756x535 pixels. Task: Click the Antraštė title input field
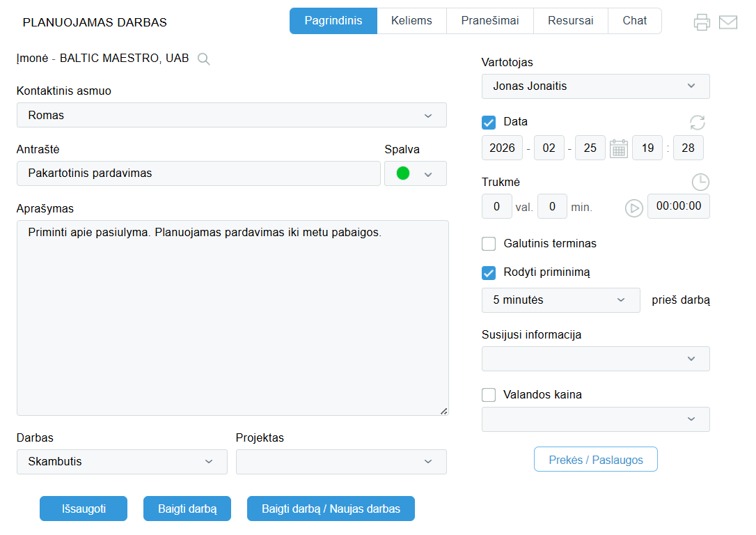pos(198,173)
